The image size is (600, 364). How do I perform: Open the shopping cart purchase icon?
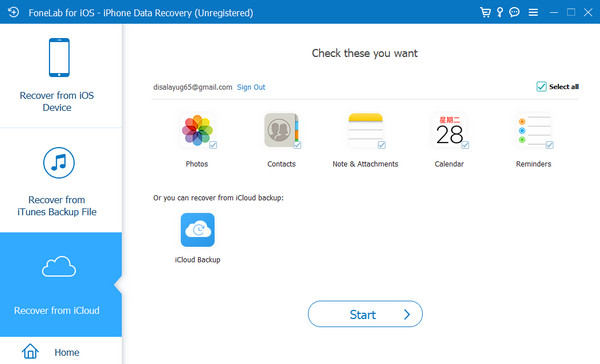(485, 13)
